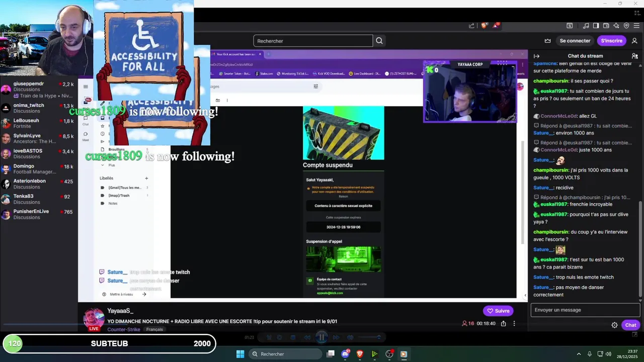Open the Brave VPN shield icon

point(626,26)
